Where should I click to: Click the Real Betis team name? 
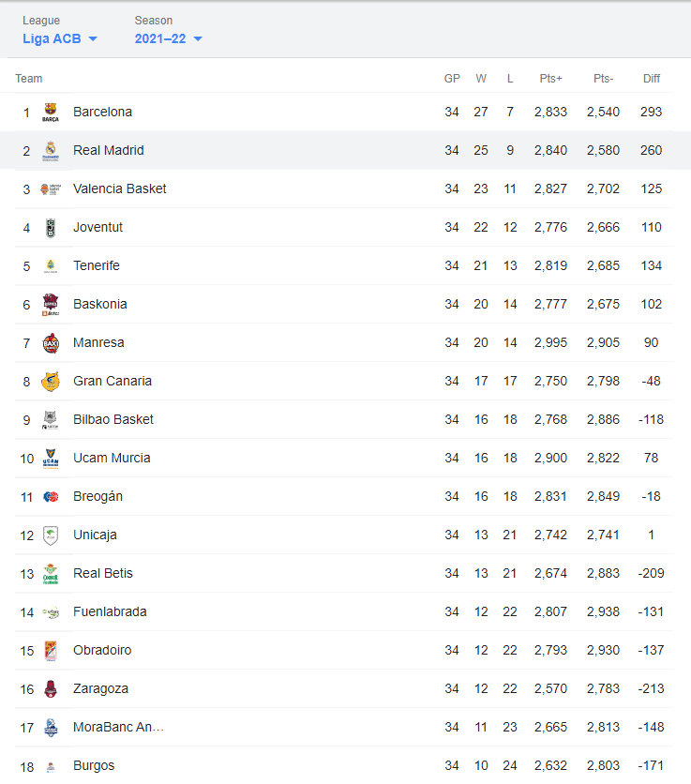[x=103, y=574]
